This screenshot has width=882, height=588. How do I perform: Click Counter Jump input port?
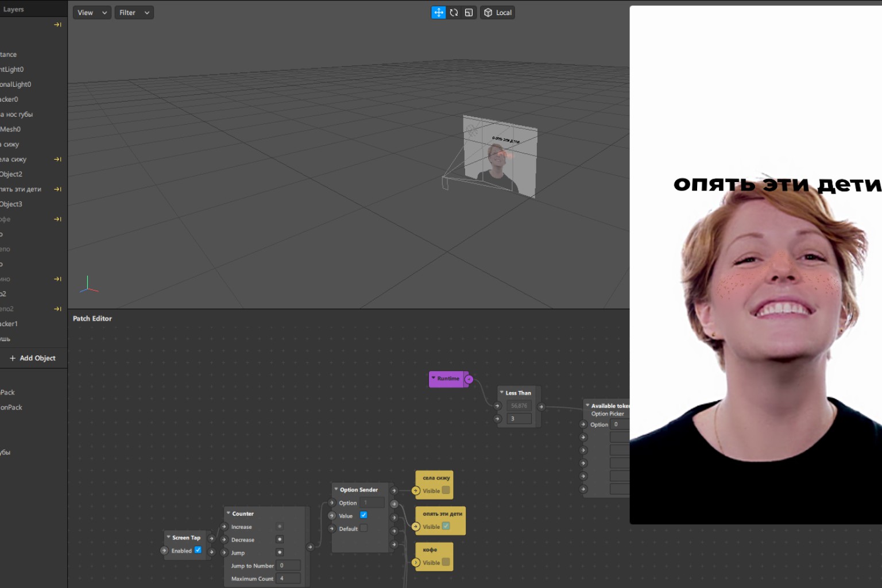click(x=224, y=552)
